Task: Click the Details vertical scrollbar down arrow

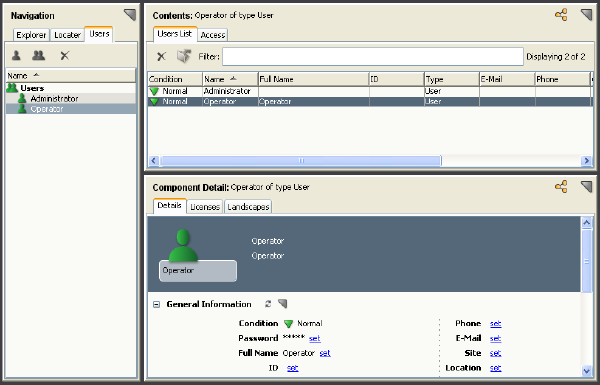Action: click(586, 370)
